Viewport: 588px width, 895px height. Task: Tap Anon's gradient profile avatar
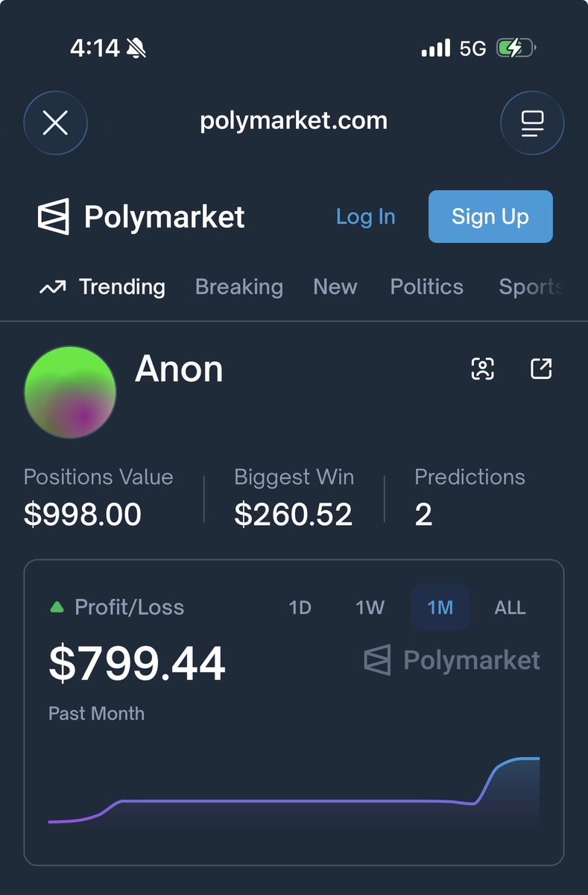[70, 392]
